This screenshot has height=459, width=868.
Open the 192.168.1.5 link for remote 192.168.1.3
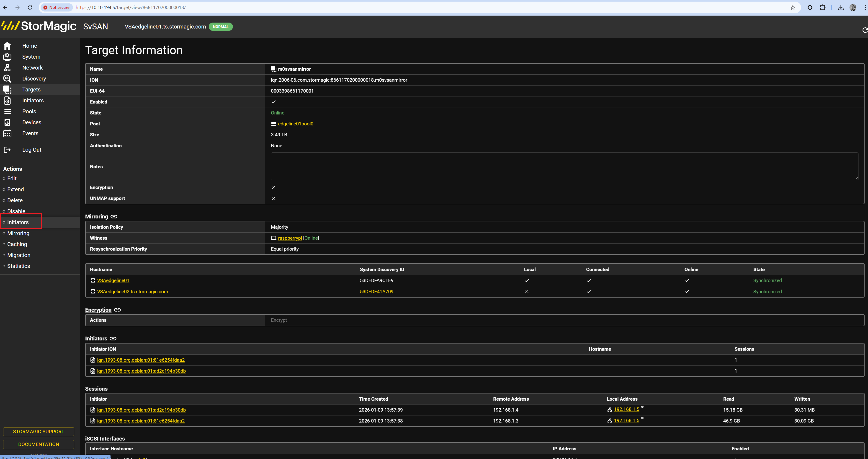626,420
